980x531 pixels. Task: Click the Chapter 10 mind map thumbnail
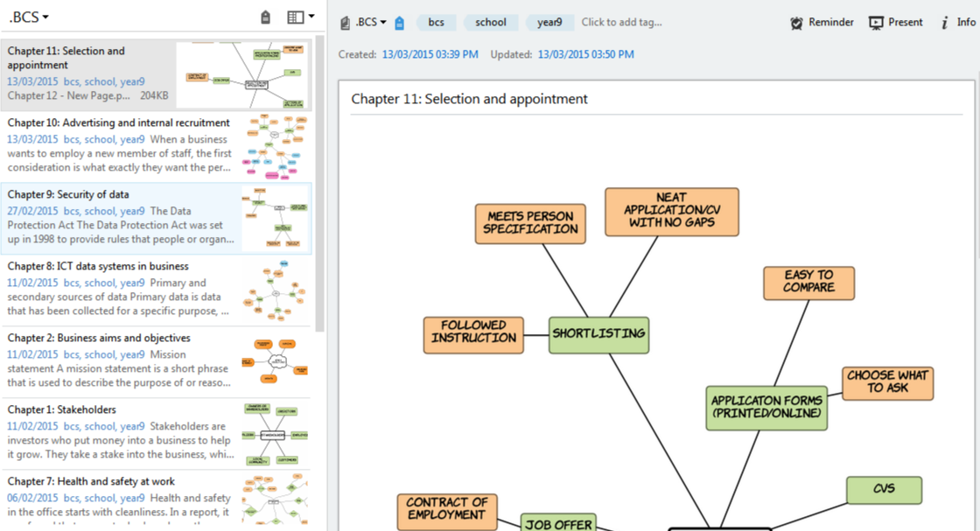click(275, 148)
